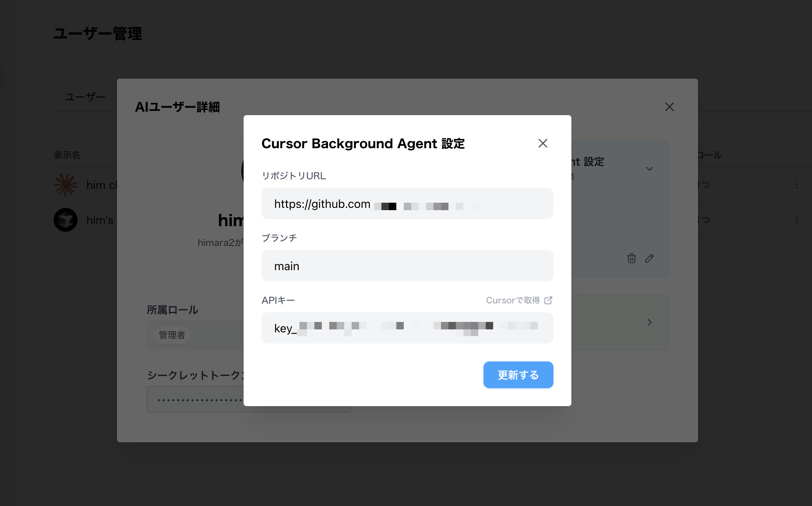Select the ユーザー tab

(x=85, y=97)
